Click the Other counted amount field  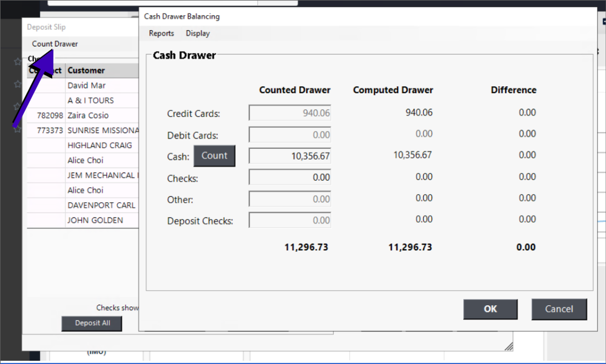pyautogui.click(x=290, y=199)
